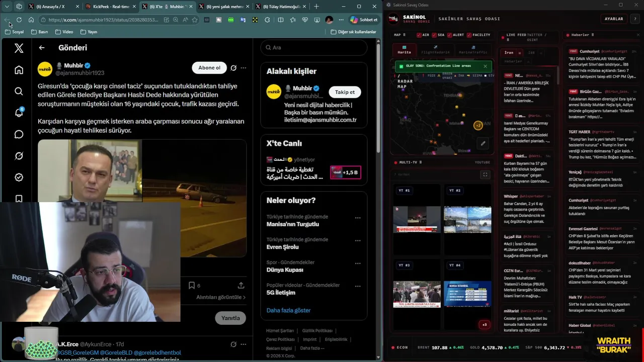This screenshot has height=362, width=644.
Task: Open options for Dünya Kupası trend
Action: coord(358,263)
